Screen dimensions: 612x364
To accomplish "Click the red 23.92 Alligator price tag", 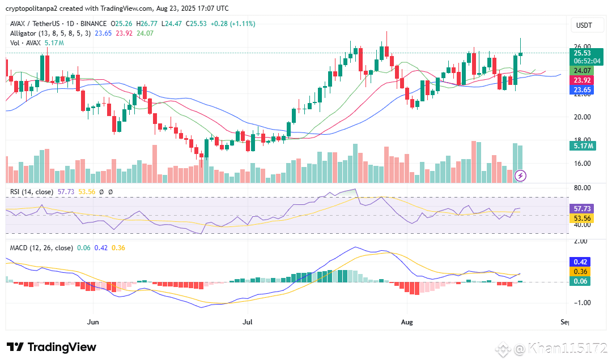I will point(581,80).
